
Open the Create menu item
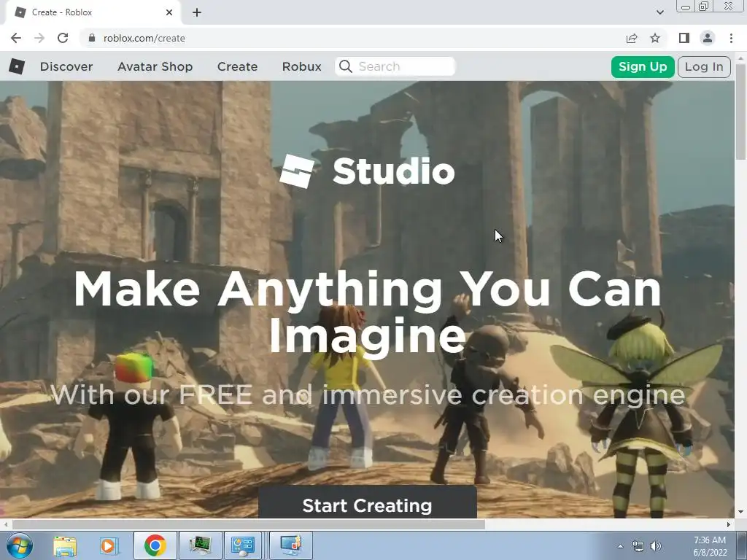(x=237, y=66)
